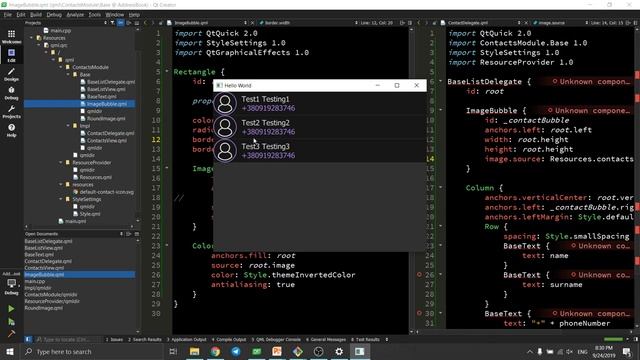Collapse the StyleSettings folder
The image size is (640, 360).
(61, 199)
